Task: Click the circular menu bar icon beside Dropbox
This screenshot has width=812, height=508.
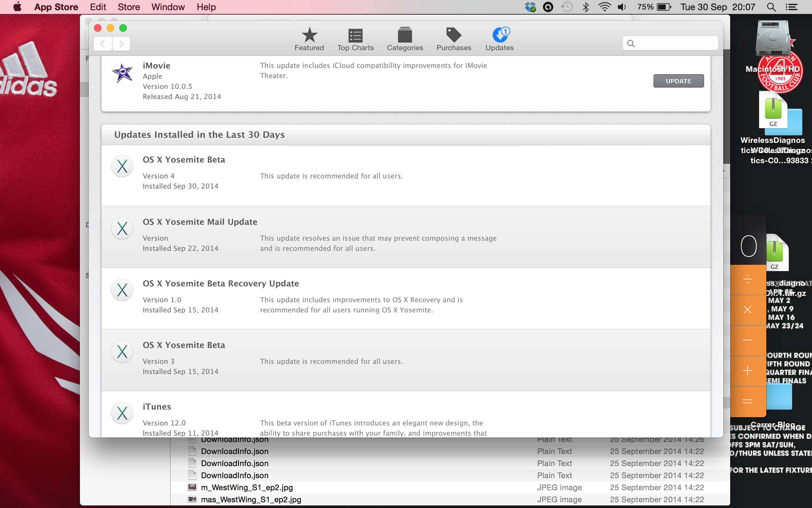Action: 548,7
